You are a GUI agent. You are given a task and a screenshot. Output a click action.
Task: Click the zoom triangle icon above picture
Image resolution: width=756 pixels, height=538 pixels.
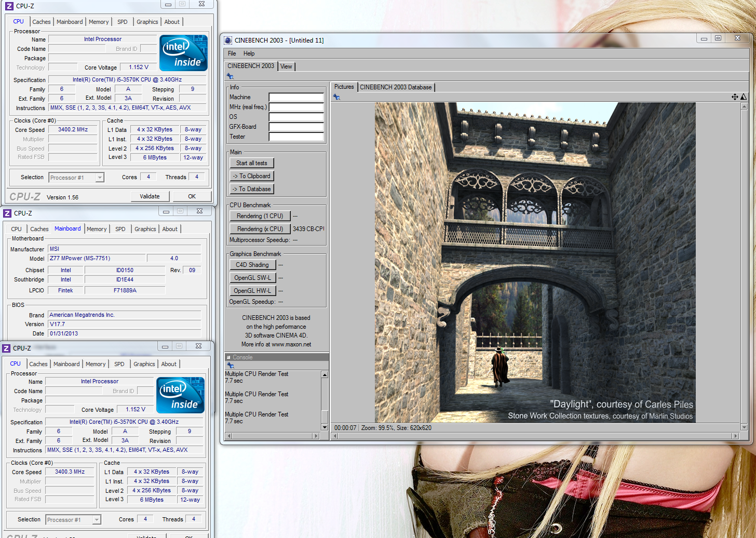tap(744, 97)
